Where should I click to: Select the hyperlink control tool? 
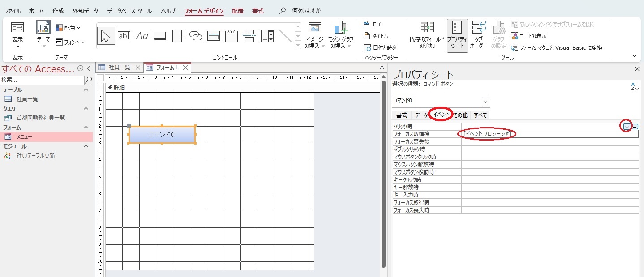click(x=196, y=36)
